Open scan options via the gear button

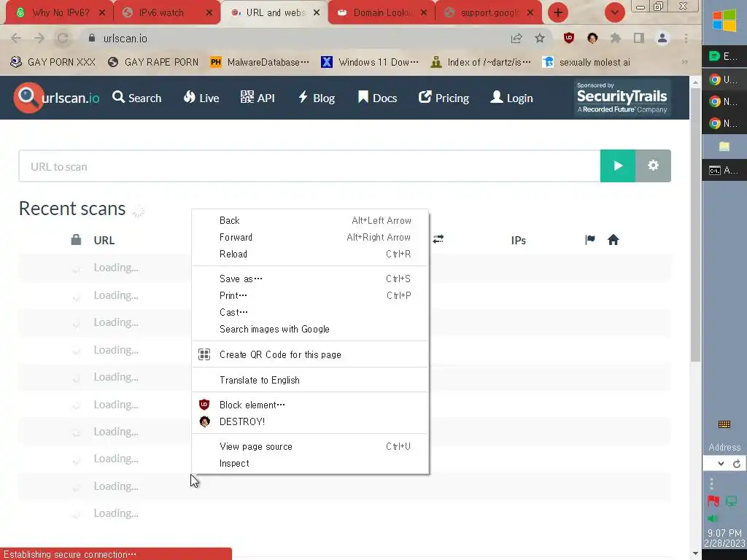[x=653, y=166]
